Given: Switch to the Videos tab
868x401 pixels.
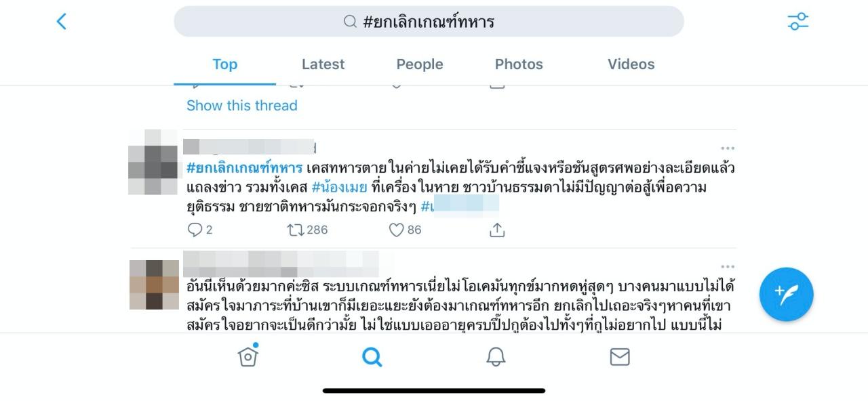Looking at the screenshot, I should pyautogui.click(x=631, y=64).
